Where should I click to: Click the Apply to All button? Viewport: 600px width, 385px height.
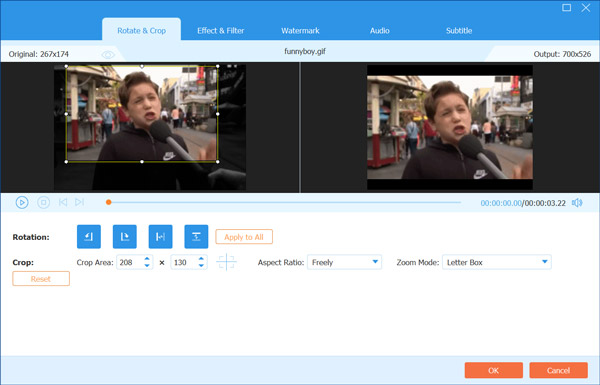point(244,237)
